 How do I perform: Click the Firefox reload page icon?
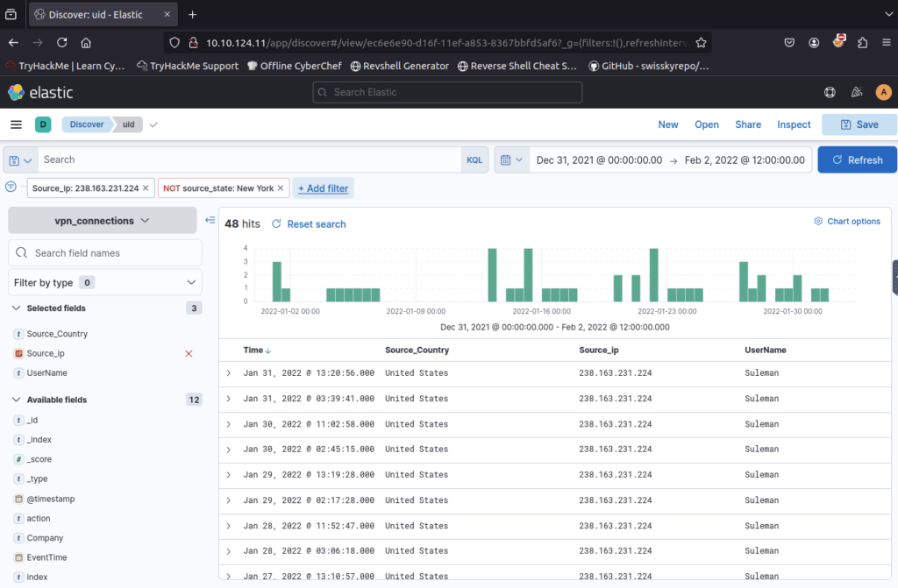[x=62, y=42]
